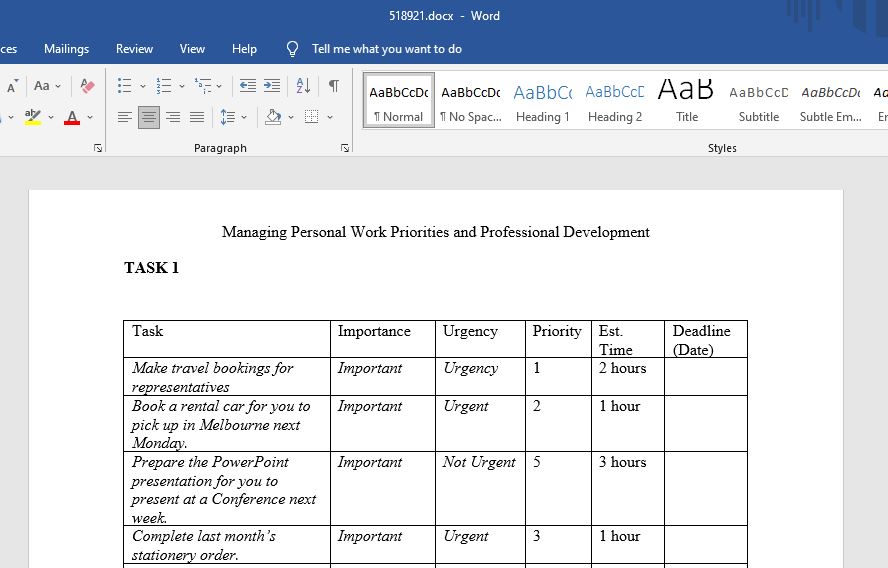Image resolution: width=888 pixels, height=568 pixels.
Task: Open the Change Case dropdown arrow
Action: [x=58, y=86]
